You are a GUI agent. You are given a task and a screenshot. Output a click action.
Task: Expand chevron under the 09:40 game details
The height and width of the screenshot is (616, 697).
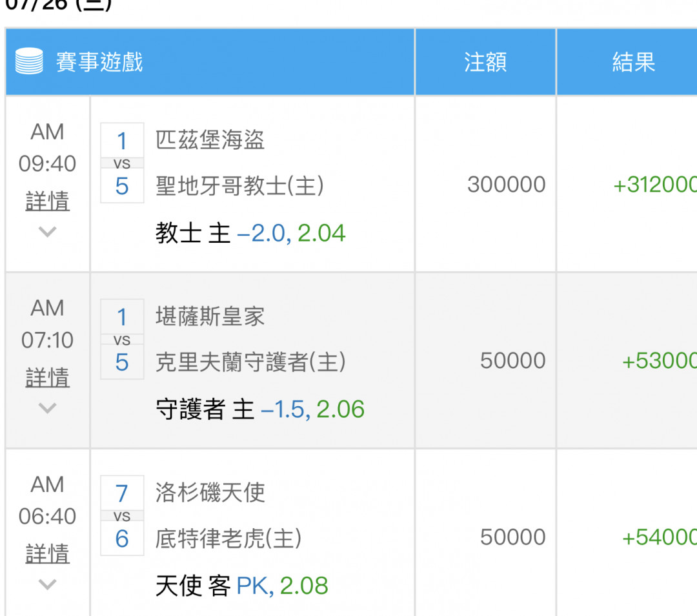(x=47, y=231)
